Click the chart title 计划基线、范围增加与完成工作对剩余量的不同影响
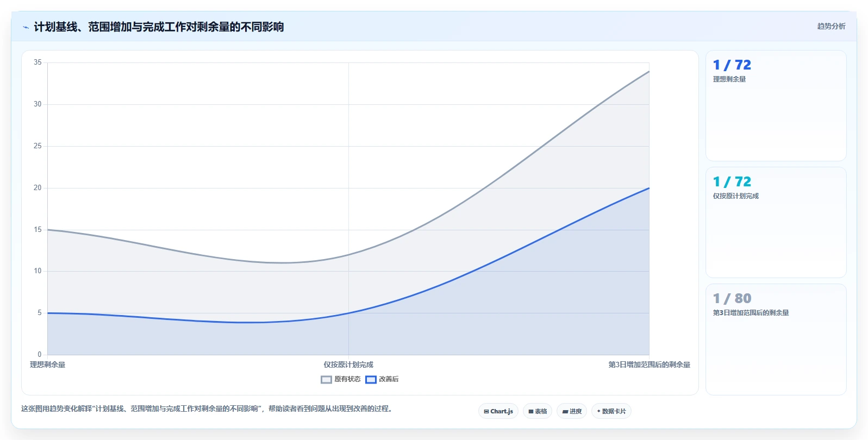868x440 pixels. tap(159, 27)
